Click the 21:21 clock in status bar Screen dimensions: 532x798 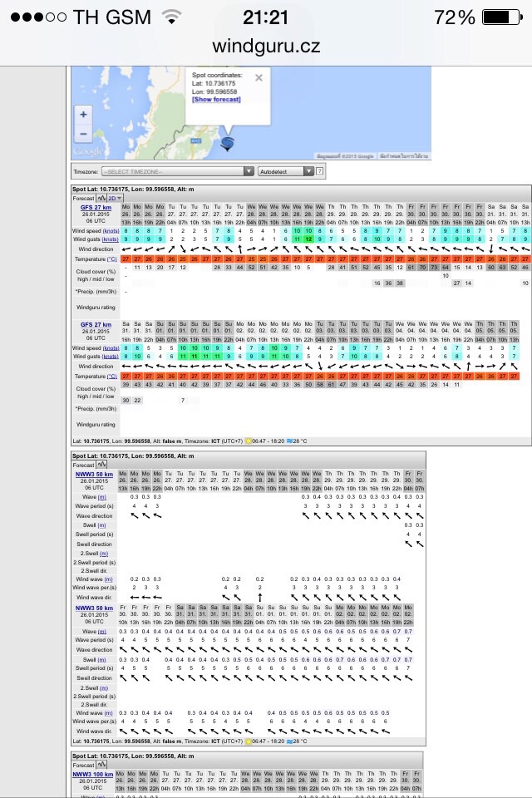point(265,17)
